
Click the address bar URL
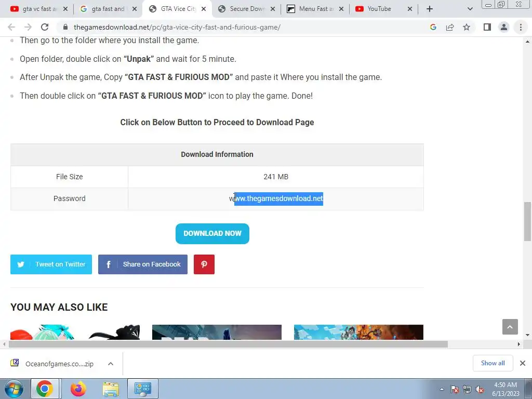coord(177,27)
